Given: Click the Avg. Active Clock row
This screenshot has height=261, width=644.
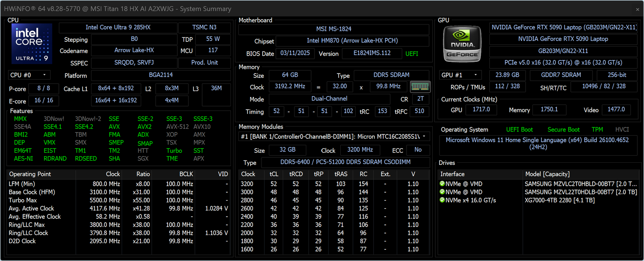Looking at the screenshot, I should click(x=119, y=208).
